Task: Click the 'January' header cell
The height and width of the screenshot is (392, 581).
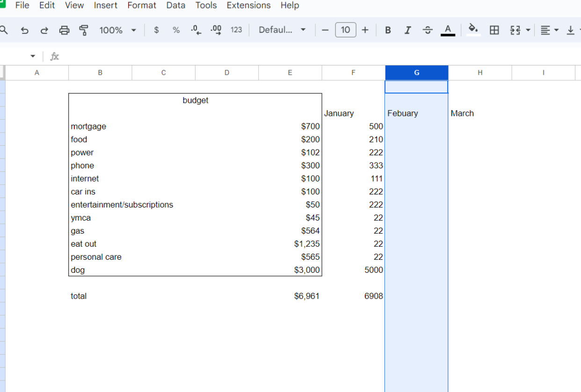Action: (353, 113)
